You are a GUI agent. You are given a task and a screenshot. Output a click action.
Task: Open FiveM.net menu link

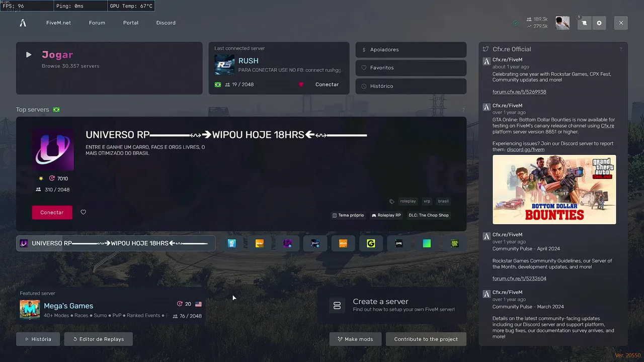[59, 23]
